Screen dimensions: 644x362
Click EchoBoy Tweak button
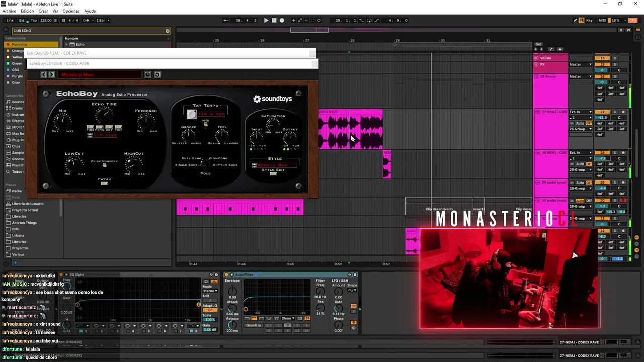coord(104,183)
